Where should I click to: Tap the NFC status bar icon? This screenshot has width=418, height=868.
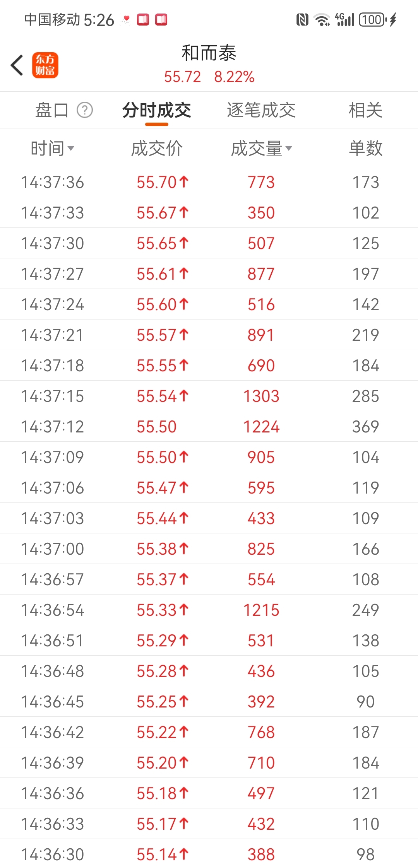(302, 19)
